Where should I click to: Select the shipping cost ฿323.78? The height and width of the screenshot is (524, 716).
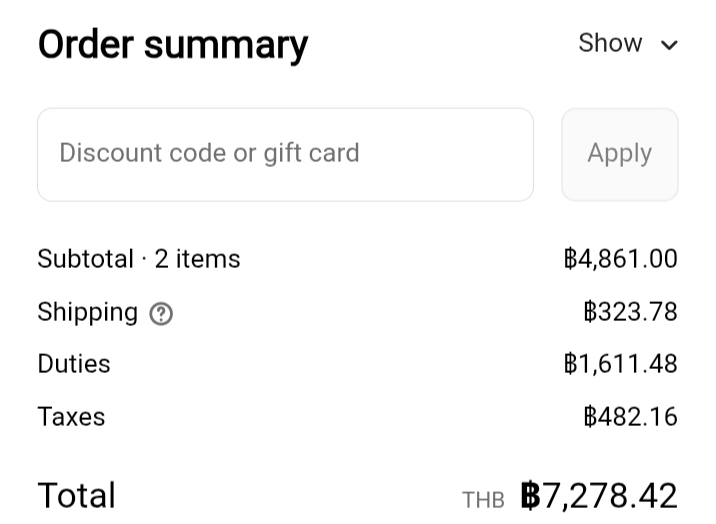(630, 312)
